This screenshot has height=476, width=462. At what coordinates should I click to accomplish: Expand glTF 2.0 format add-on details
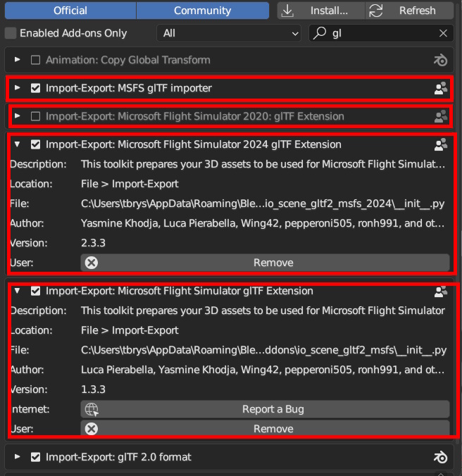pos(18,457)
